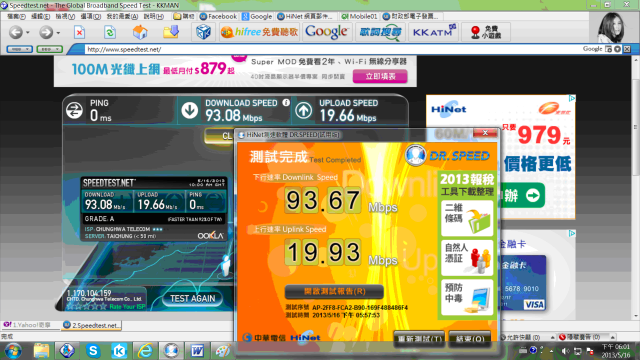Go back with the browser back arrow
640x360 pixels.
coord(16,32)
